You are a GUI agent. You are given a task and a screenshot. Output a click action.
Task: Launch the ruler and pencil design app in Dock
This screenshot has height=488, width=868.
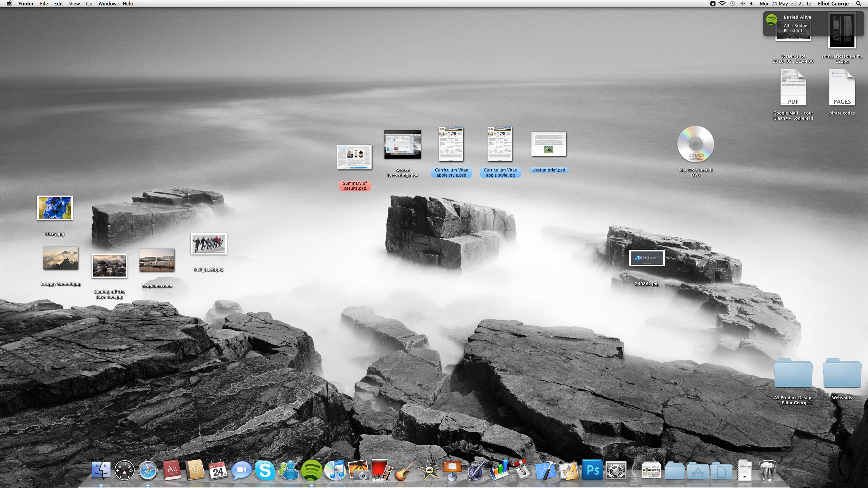[569, 470]
